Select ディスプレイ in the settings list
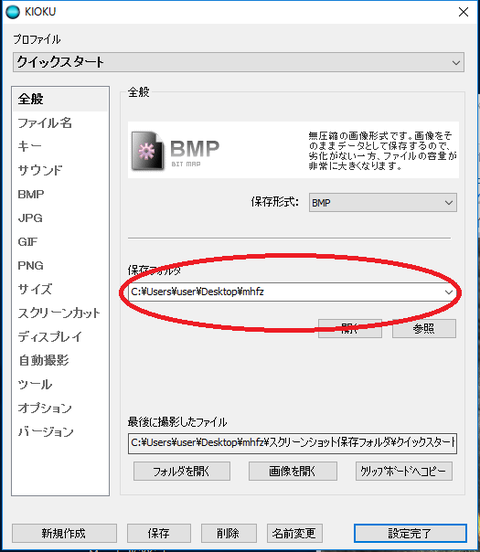 click(60, 337)
